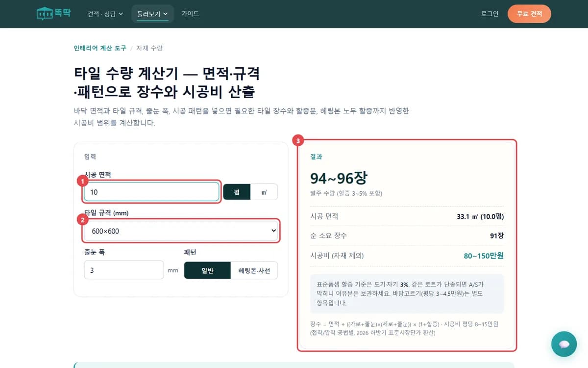Click the 표준품셈 할증 note text
Image resolution: width=588 pixels, height=368 pixels.
(400, 293)
